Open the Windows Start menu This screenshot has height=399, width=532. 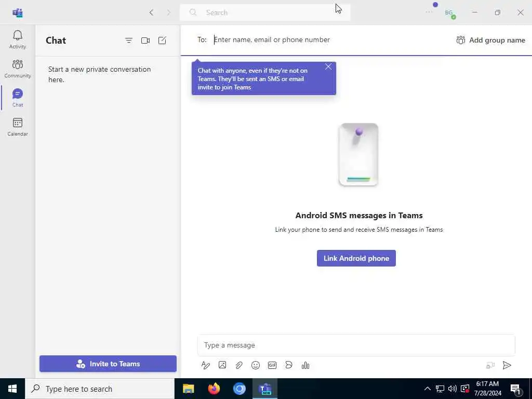[x=12, y=389]
